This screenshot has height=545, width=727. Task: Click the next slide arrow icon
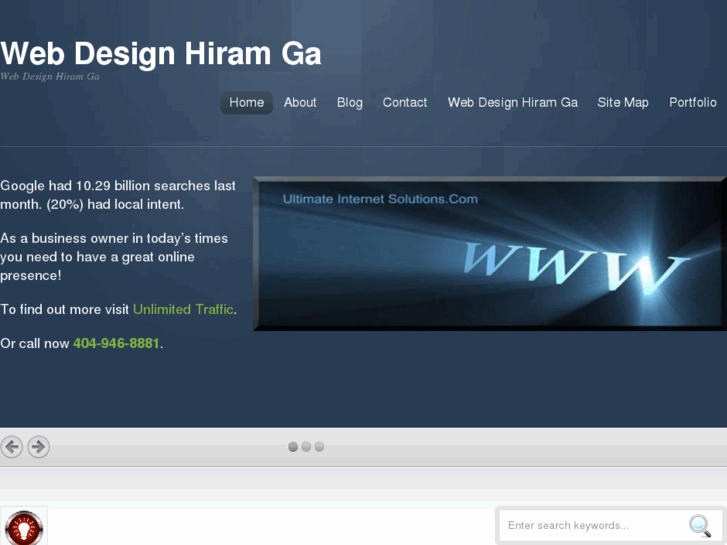[38, 447]
